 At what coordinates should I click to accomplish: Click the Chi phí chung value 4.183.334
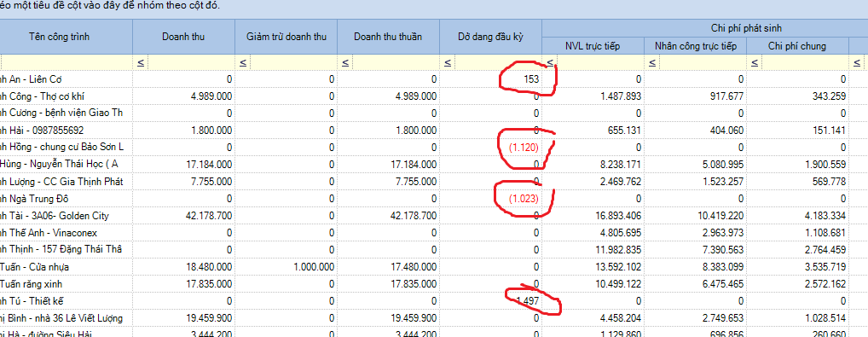[826, 216]
